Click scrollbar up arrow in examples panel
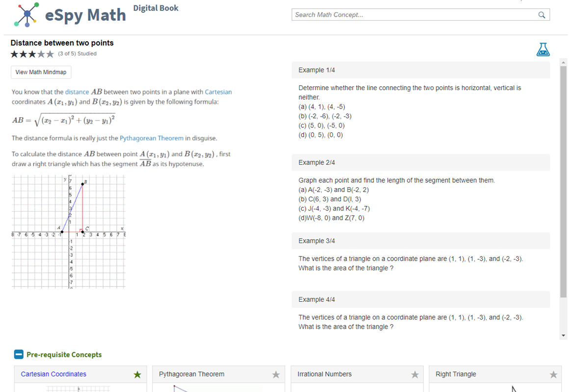 click(563, 62)
